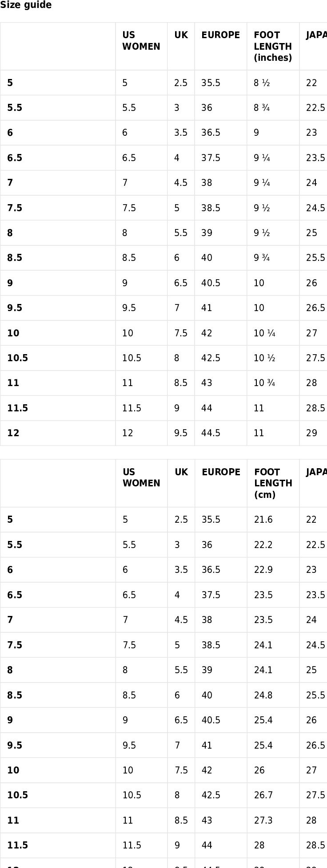Click the 24.8 cm foot length cell
This screenshot has width=327, height=868.
[263, 695]
